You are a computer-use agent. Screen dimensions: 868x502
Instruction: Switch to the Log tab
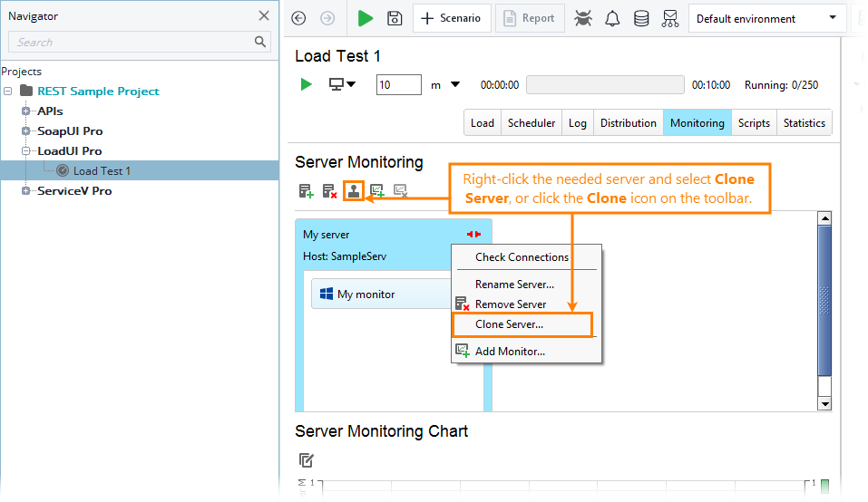pyautogui.click(x=578, y=122)
